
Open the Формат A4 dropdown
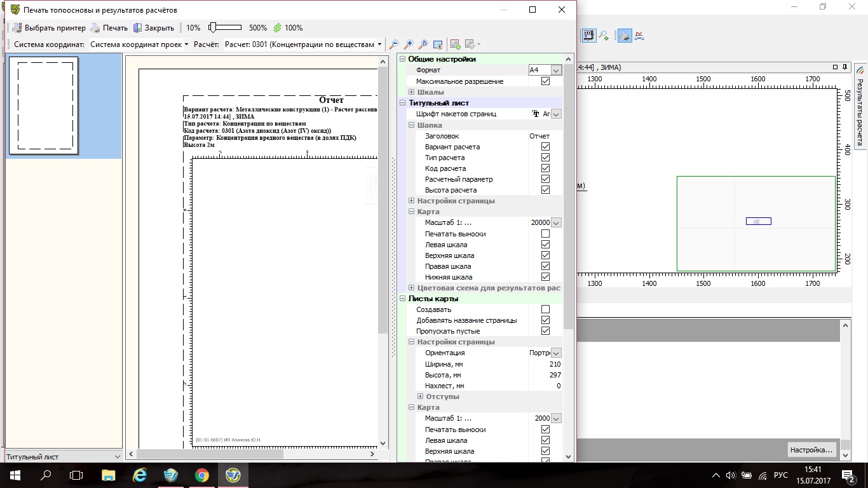(556, 71)
